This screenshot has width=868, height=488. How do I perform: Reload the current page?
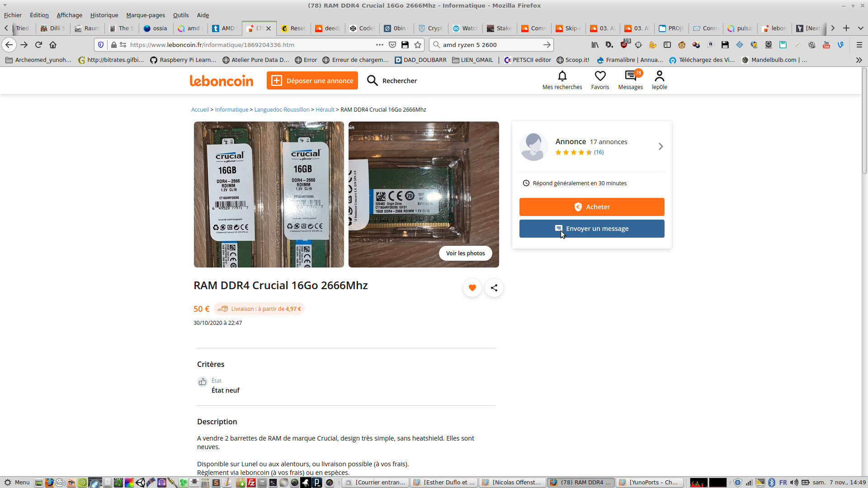pyautogui.click(x=38, y=45)
